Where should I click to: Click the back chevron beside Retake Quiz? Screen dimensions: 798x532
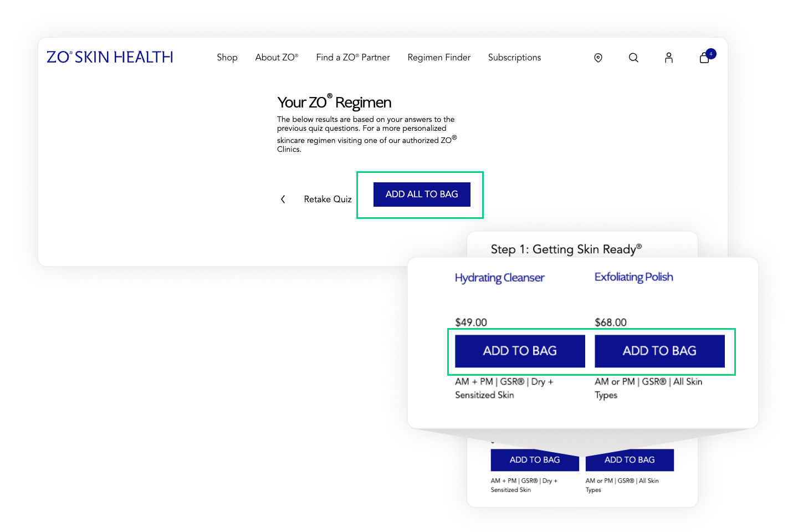pyautogui.click(x=283, y=199)
